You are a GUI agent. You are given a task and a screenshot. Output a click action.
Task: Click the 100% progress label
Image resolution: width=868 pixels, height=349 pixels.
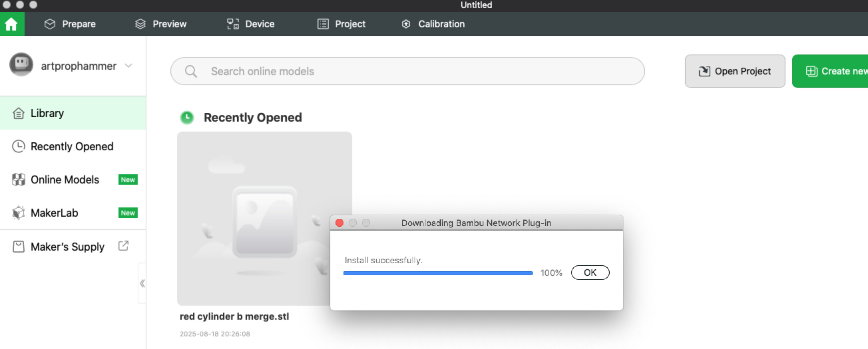click(551, 273)
